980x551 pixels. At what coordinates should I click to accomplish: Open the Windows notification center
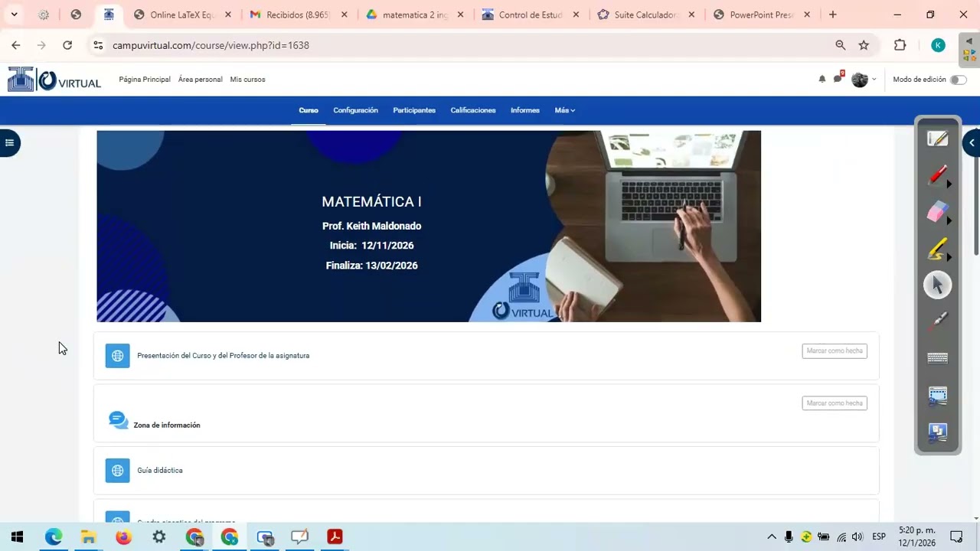956,537
